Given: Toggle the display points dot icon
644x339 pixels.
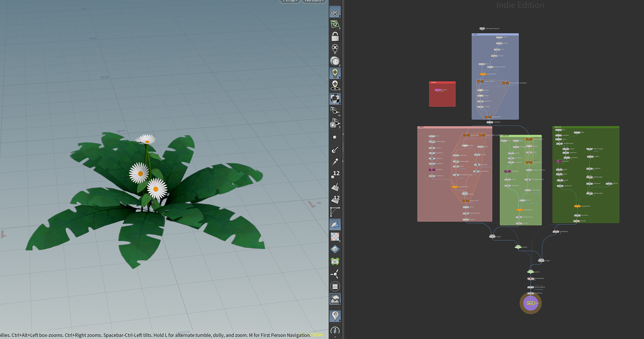Looking at the screenshot, I should click(x=335, y=137).
